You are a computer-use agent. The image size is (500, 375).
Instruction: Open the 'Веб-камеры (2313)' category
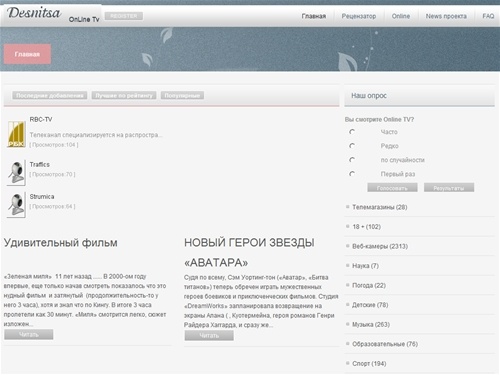click(x=380, y=246)
